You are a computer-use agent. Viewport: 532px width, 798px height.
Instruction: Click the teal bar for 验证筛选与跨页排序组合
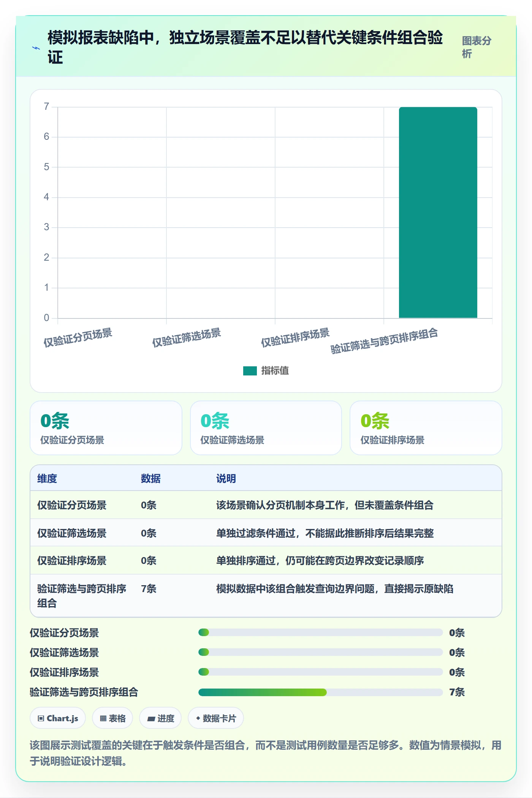438,212
